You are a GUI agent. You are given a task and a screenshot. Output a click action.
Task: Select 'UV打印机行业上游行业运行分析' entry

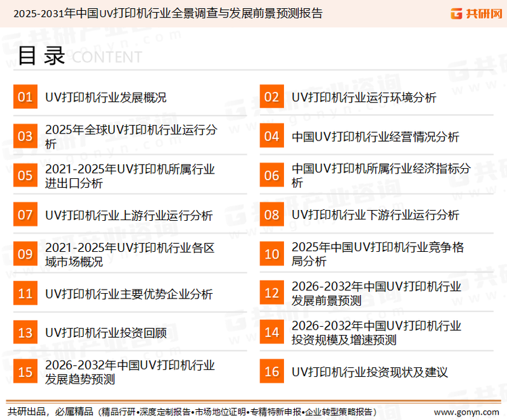pyautogui.click(x=129, y=215)
